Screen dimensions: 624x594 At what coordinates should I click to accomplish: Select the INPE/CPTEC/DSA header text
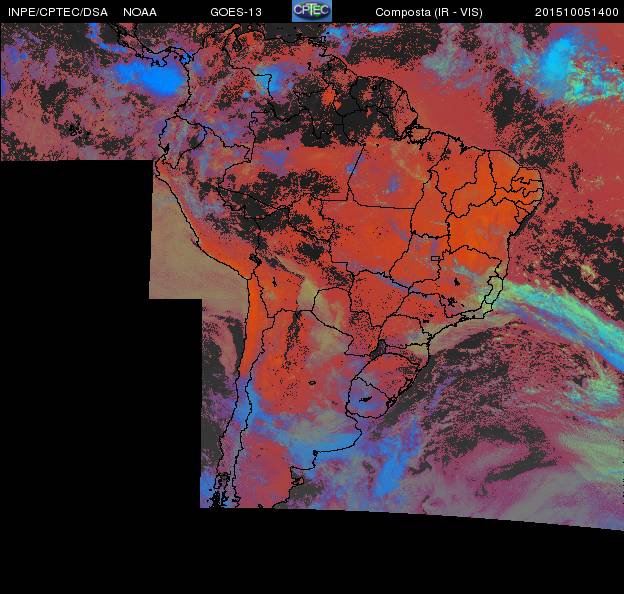tap(58, 12)
